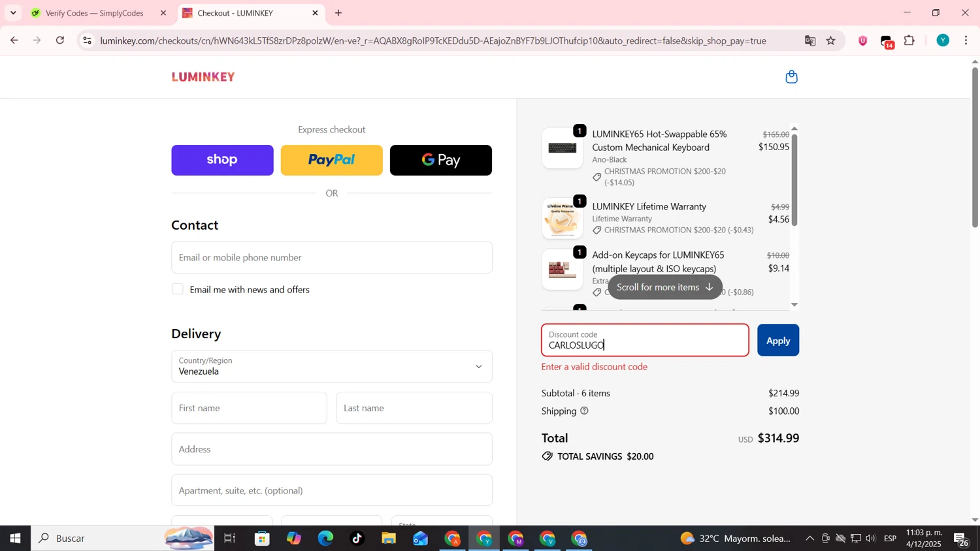This screenshot has height=551, width=980.
Task: Click the Apartment, suite field
Action: 332,490
